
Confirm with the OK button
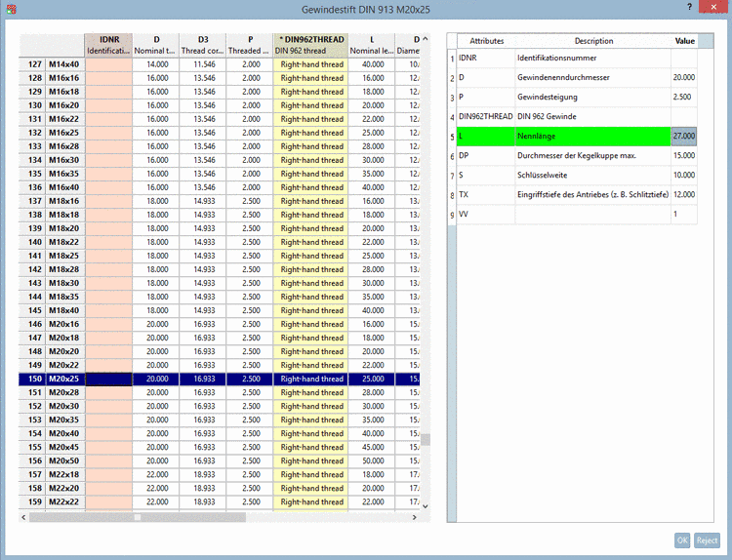coord(682,540)
